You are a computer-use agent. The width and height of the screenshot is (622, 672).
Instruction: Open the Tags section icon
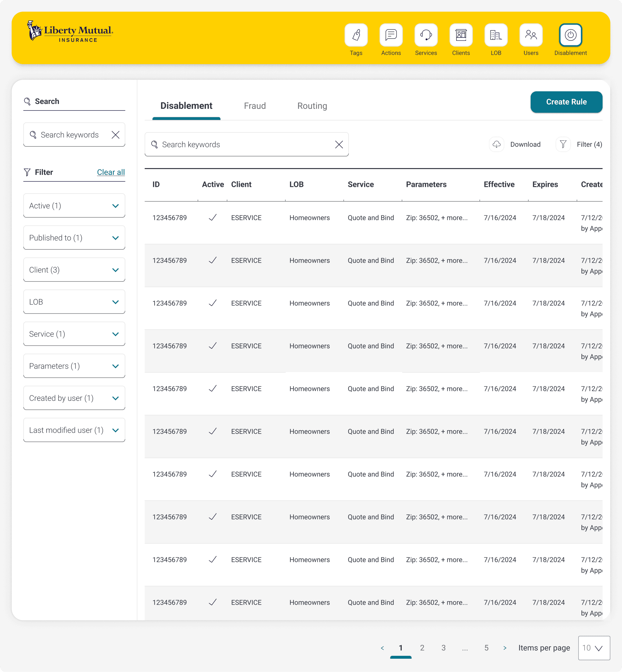[356, 35]
